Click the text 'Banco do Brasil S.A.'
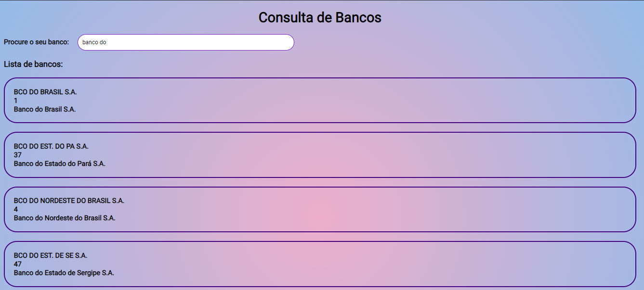Screen dimensions: 644x290 (x=44, y=109)
